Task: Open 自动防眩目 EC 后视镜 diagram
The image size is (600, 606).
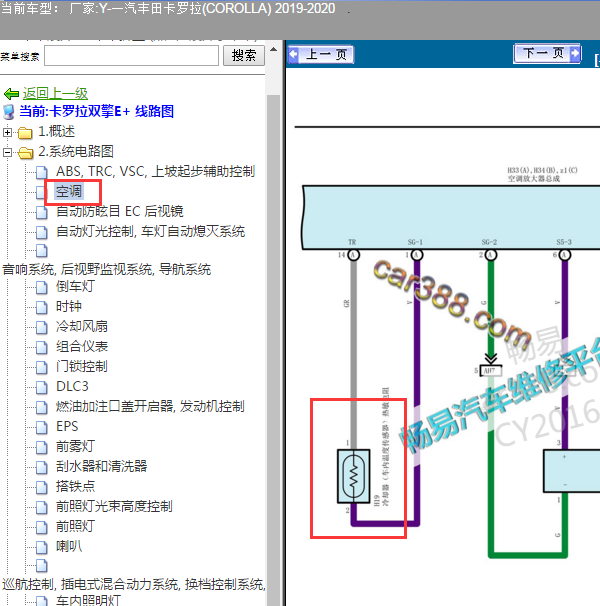Action: tap(119, 211)
